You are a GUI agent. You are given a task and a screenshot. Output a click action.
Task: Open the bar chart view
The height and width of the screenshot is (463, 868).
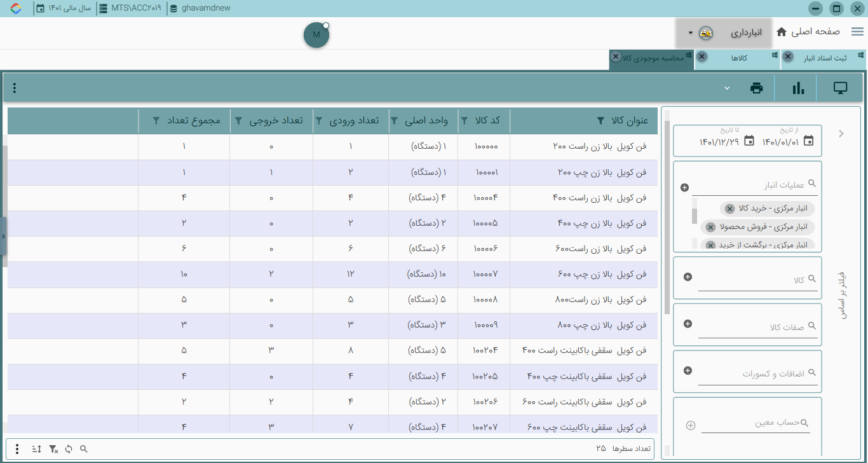click(798, 88)
